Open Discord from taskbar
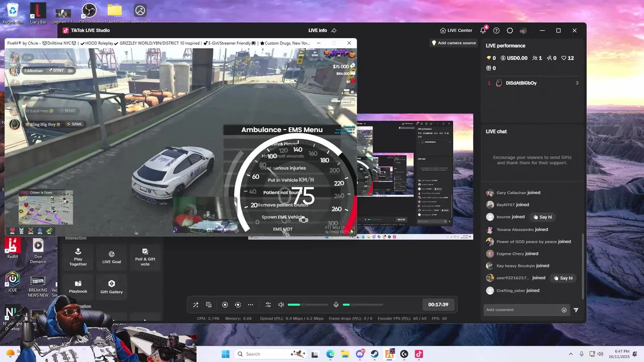 pos(360,354)
